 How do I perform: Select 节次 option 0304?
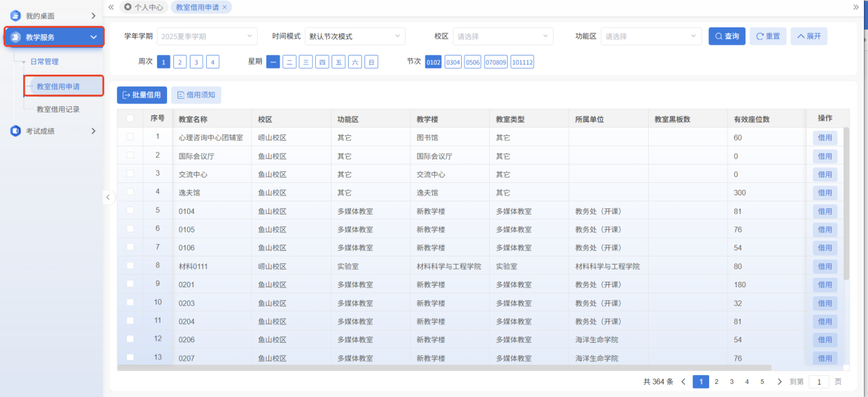point(453,62)
